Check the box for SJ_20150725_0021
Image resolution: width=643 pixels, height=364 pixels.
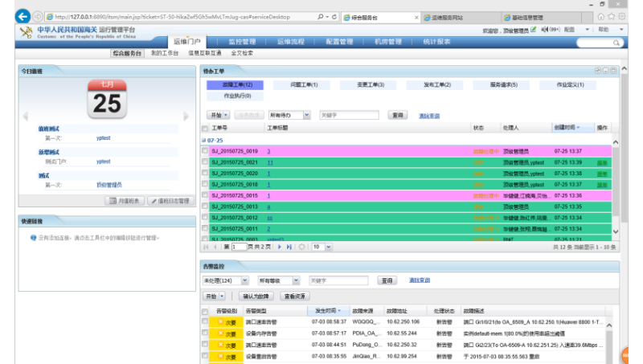click(x=205, y=162)
